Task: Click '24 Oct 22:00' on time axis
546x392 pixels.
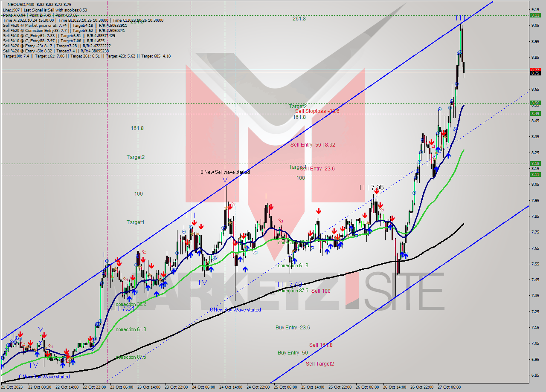Action: (258, 387)
